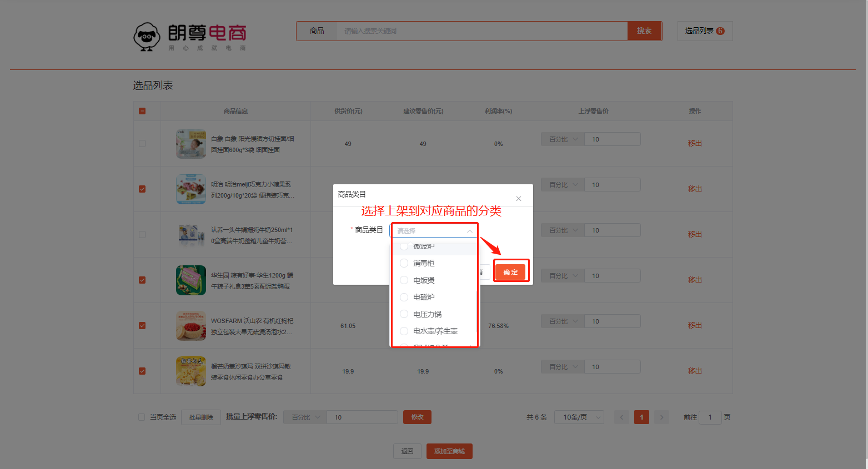Close the 商品类目 dialog

click(518, 199)
